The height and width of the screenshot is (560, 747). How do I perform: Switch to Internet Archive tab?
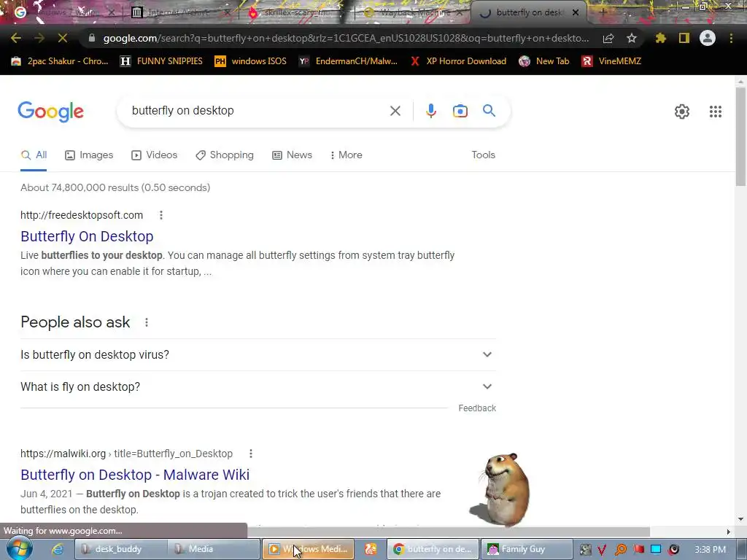[179, 13]
